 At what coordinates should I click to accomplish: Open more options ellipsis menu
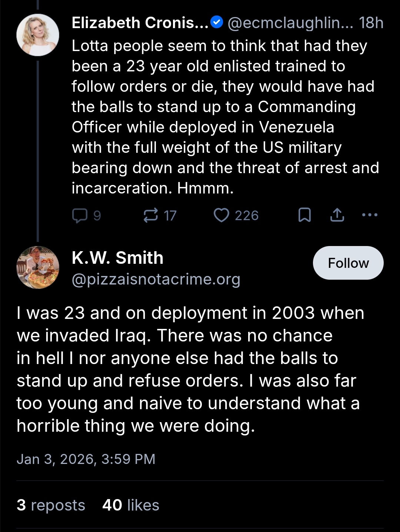pyautogui.click(x=370, y=215)
